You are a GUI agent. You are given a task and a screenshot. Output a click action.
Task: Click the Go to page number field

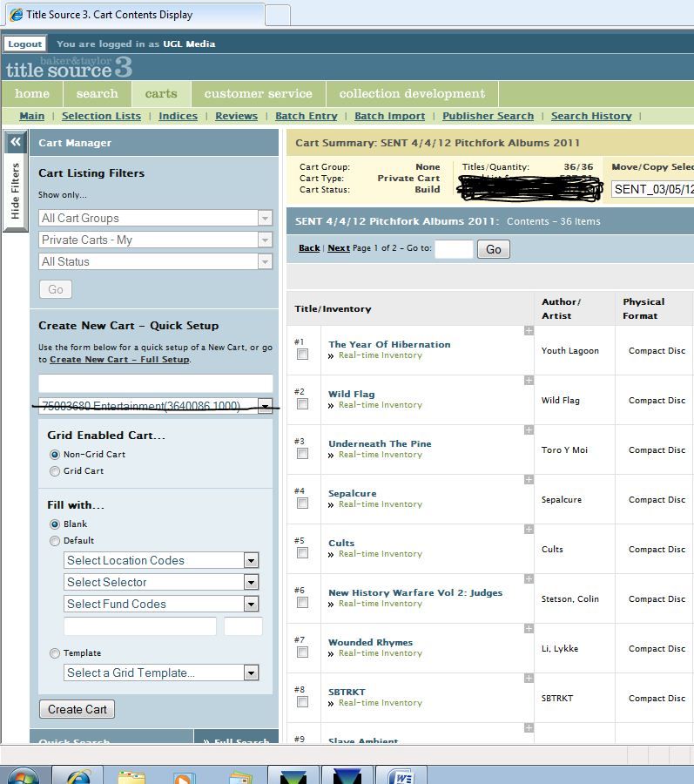[x=454, y=249]
